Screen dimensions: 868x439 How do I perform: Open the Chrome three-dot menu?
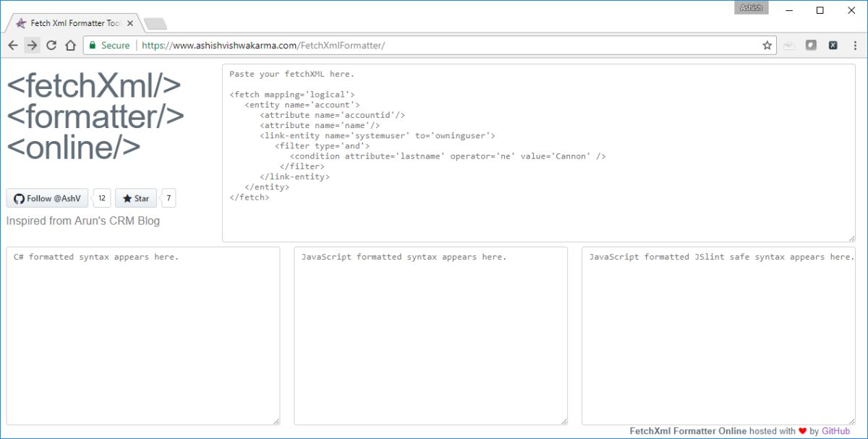(856, 45)
